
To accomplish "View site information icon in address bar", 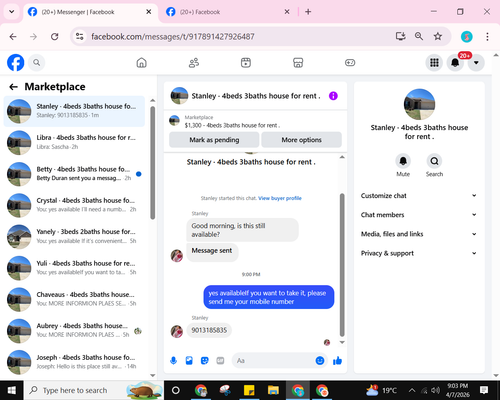I will pyautogui.click(x=79, y=36).
